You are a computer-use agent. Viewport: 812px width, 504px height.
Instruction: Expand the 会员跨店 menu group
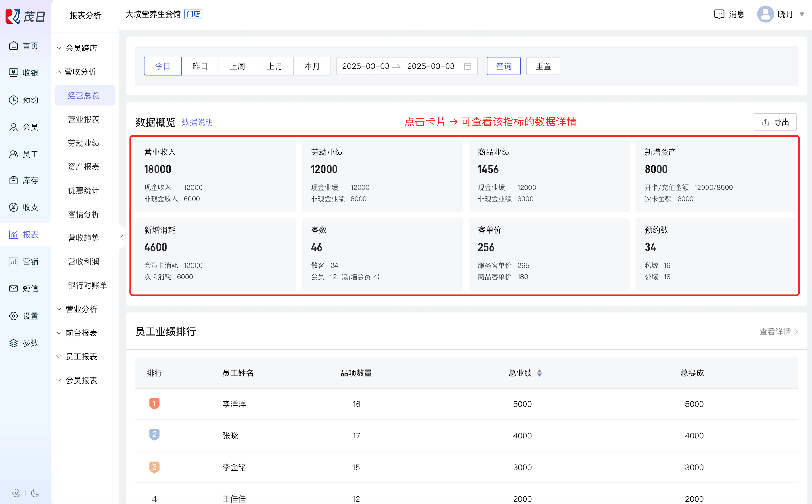point(81,48)
